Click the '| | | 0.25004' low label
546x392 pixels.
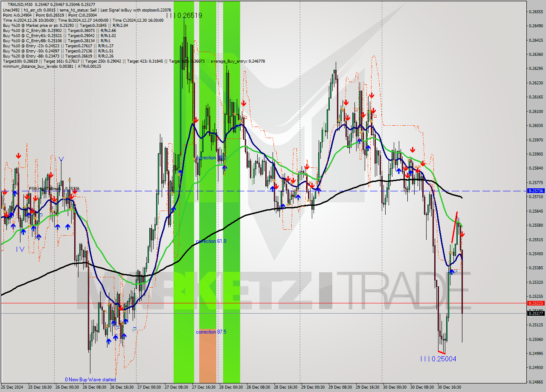point(438,359)
